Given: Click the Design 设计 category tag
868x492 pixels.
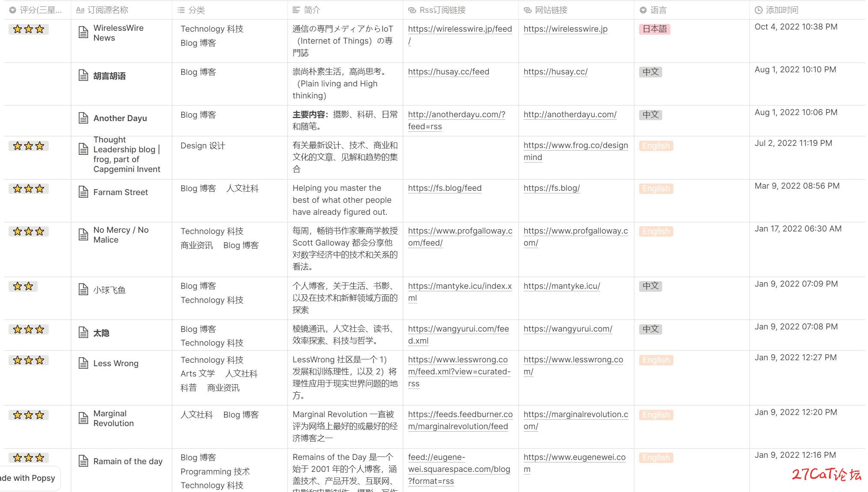Looking at the screenshot, I should click(x=202, y=145).
